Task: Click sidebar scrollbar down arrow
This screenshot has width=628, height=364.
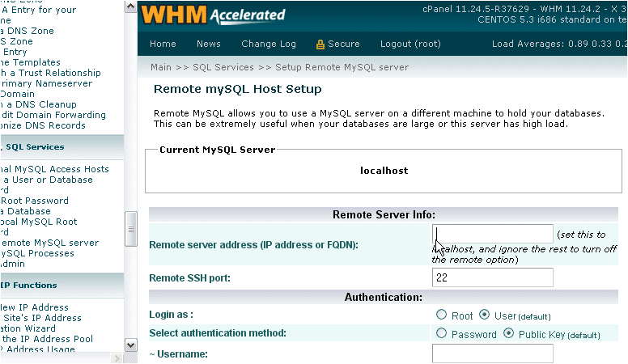Action: point(131,345)
